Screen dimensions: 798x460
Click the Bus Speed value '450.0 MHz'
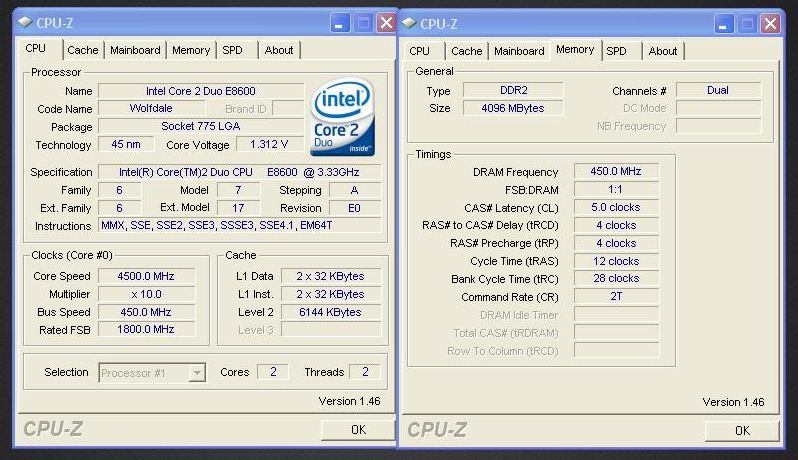pos(146,312)
